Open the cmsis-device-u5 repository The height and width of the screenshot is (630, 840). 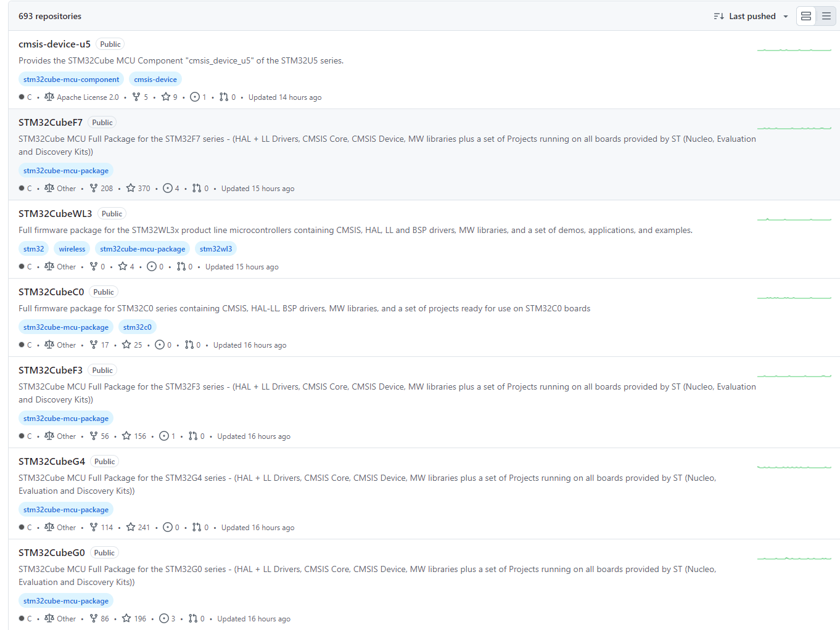(54, 44)
